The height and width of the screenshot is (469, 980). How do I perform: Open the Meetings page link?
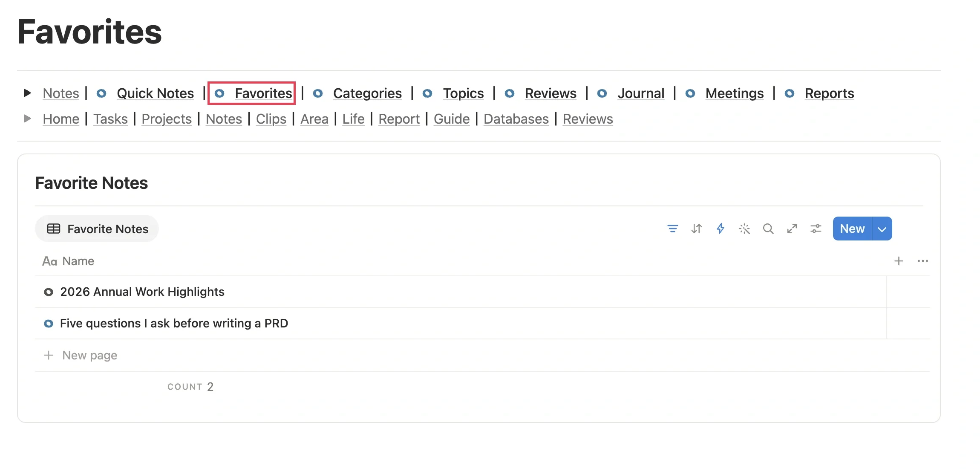point(735,93)
